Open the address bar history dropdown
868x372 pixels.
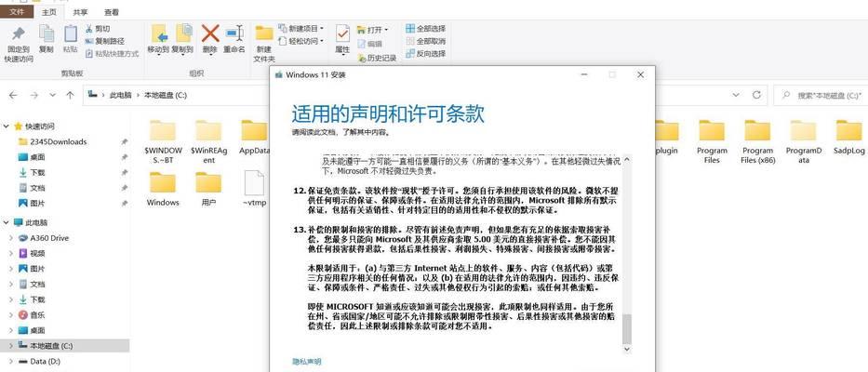(735, 95)
